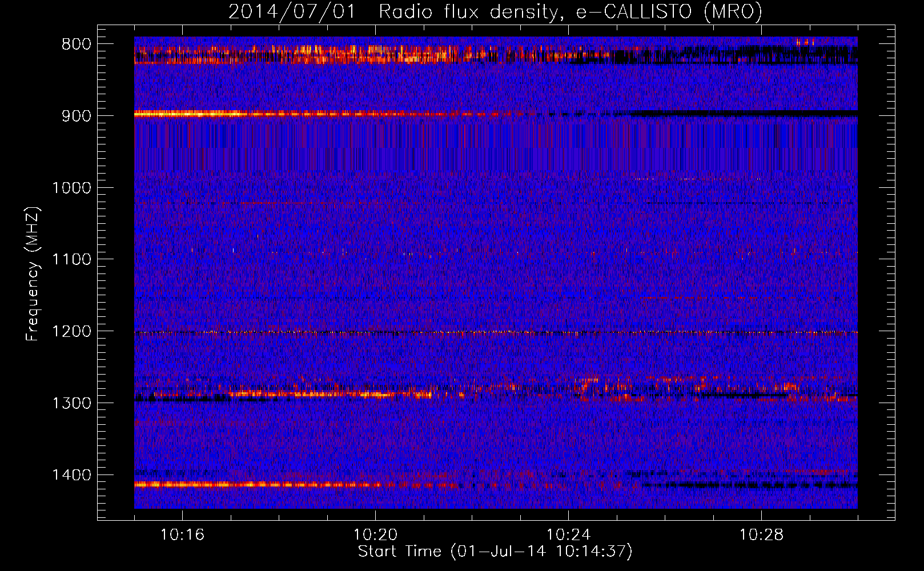Select the 900 frequency tick label
Viewport: 924px width, 571px height.
pyautogui.click(x=77, y=116)
